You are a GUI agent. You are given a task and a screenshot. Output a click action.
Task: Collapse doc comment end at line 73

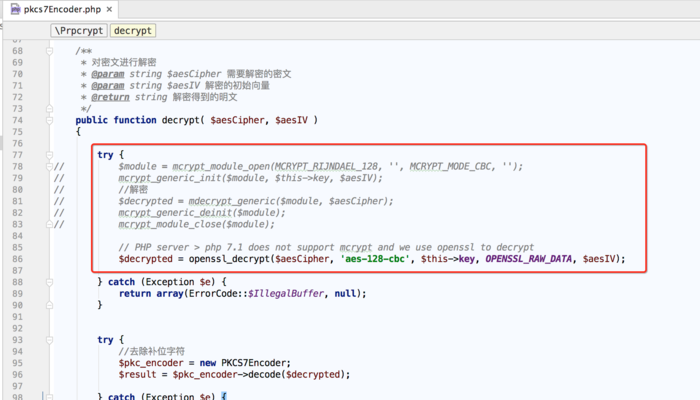point(50,108)
